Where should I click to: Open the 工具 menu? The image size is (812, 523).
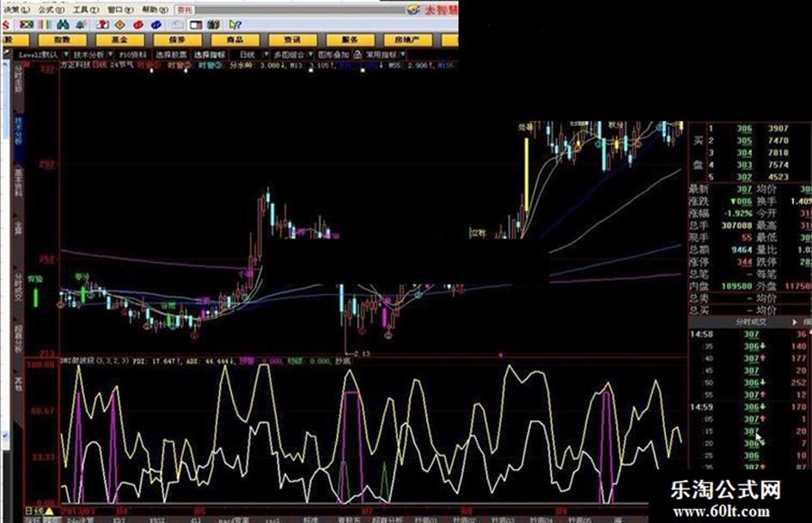point(85,9)
